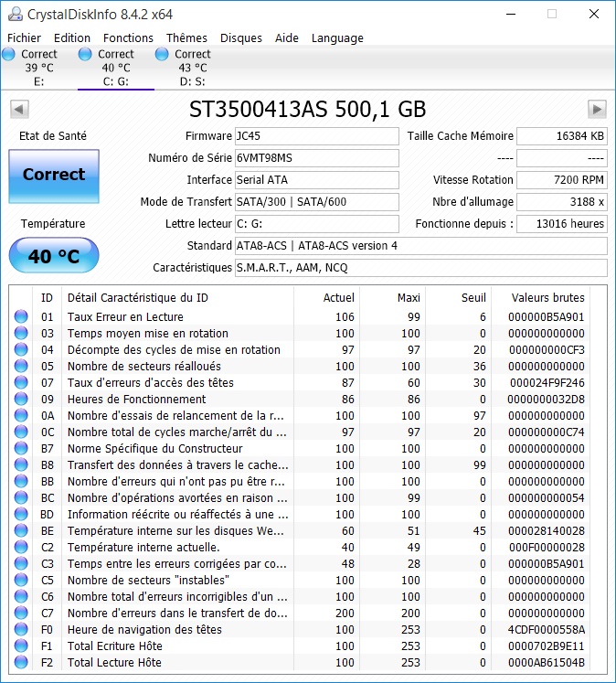Click raw value 4CDF0000558A
Screen dimensions: 616x683
[547, 629]
